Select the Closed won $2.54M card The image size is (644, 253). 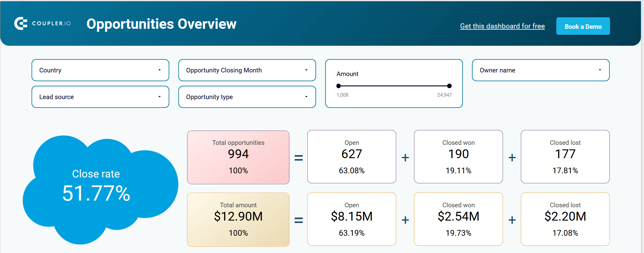click(x=458, y=219)
